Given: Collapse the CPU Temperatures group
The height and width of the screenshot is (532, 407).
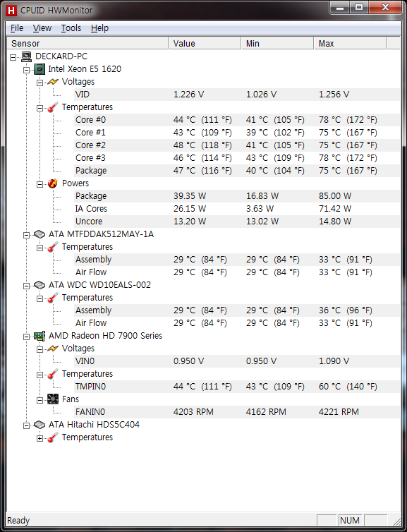Looking at the screenshot, I should point(40,108).
